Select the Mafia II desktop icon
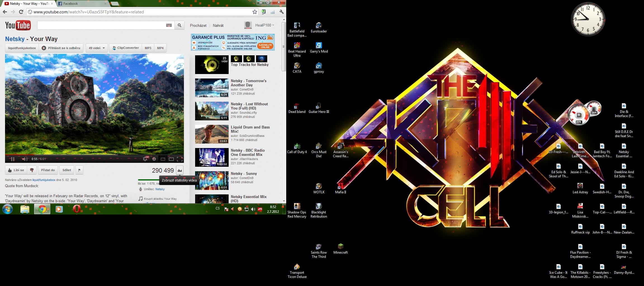Viewport: 644px width, 286px height. coord(340,188)
